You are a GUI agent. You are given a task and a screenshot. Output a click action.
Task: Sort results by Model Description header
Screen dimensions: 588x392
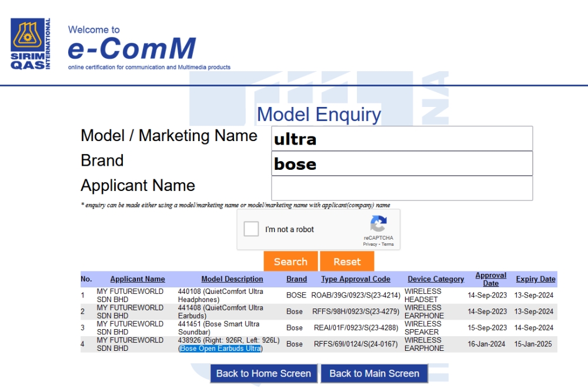coord(232,279)
